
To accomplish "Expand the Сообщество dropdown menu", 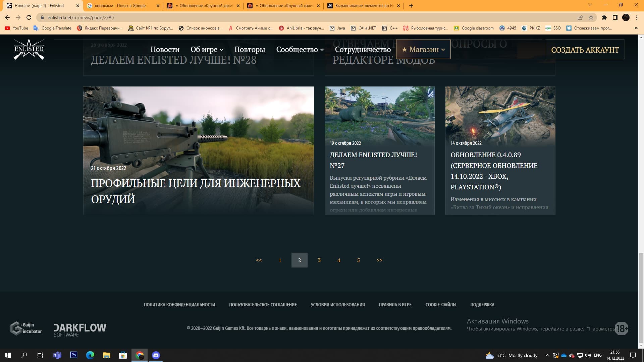I will click(x=300, y=49).
